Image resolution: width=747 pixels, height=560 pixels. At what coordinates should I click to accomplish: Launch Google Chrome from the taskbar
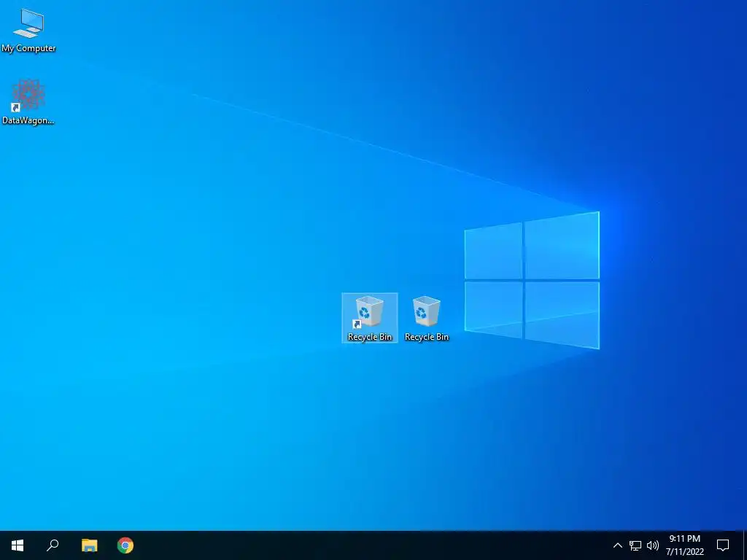[125, 545]
